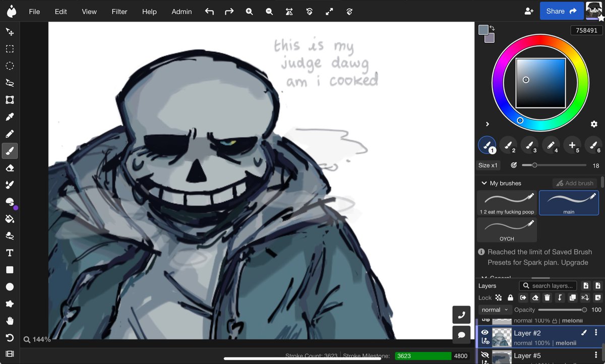Rotate view counter-clockwise icon
This screenshot has width=605, height=364.
tap(310, 11)
